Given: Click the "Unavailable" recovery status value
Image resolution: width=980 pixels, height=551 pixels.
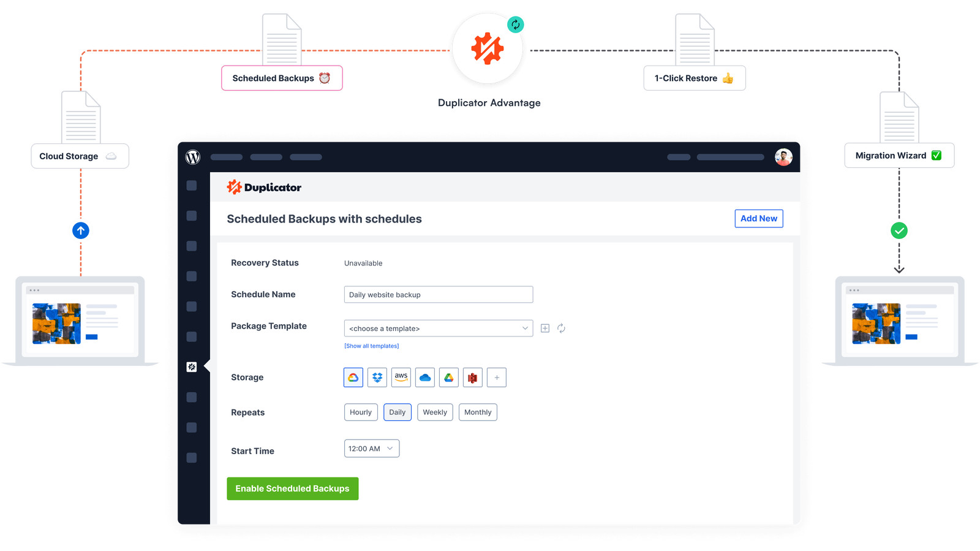Looking at the screenshot, I should (x=363, y=264).
